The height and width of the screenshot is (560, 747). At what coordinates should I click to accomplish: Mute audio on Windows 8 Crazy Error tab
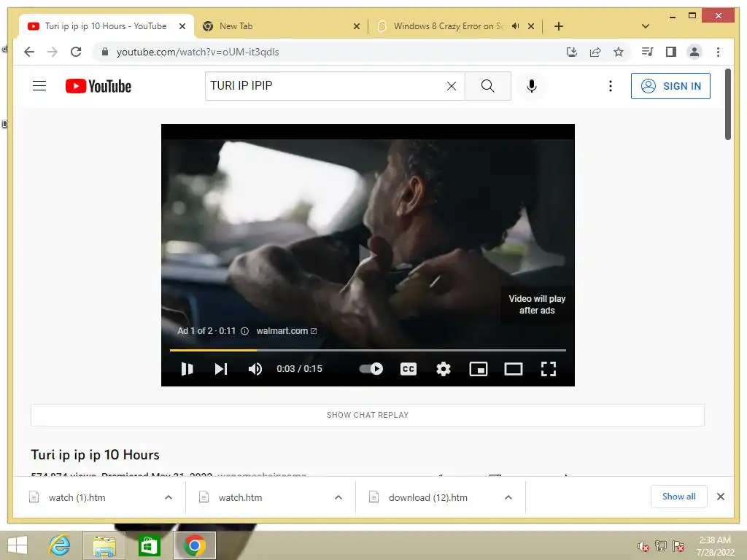(515, 26)
